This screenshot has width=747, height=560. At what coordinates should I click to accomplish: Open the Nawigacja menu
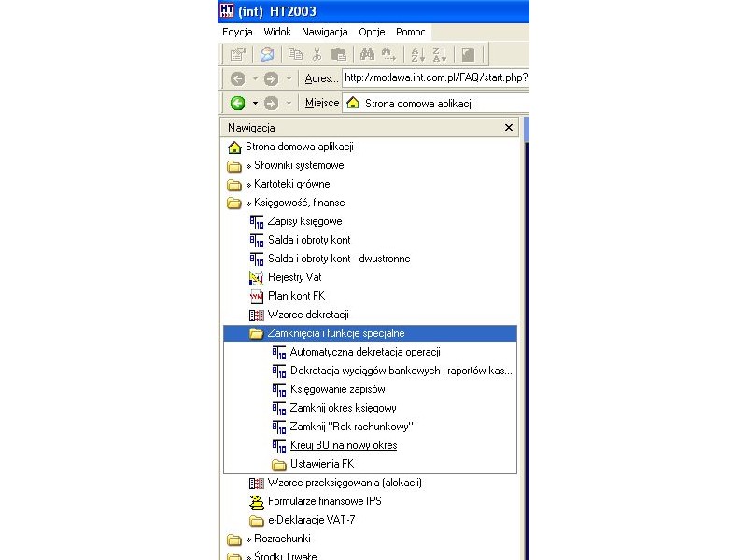[324, 32]
